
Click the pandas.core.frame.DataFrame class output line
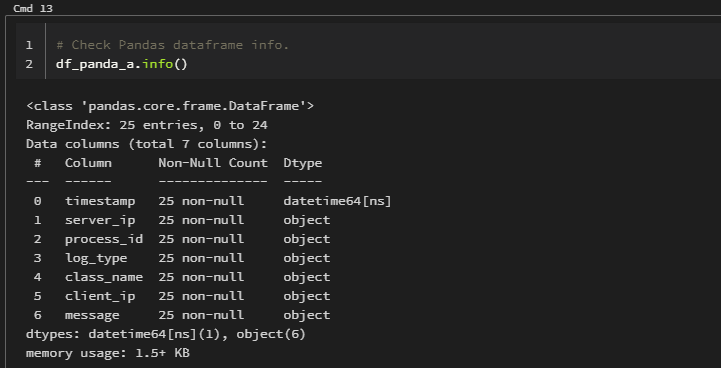170,106
